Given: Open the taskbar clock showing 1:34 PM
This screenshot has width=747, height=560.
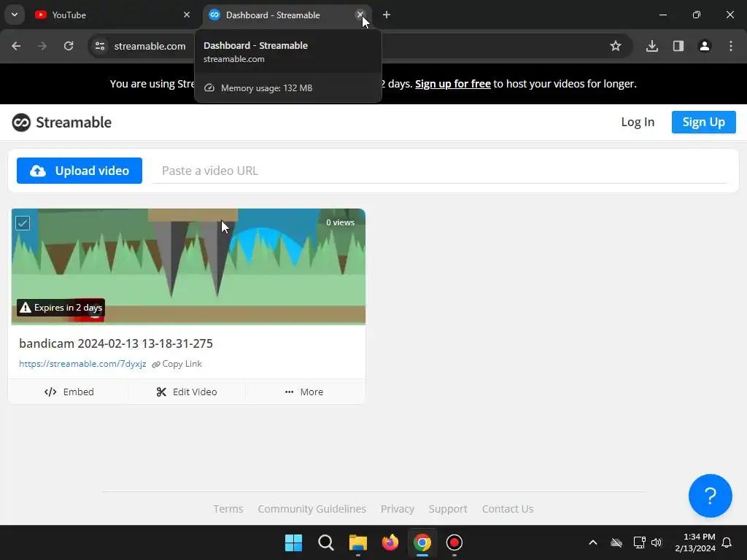Looking at the screenshot, I should click(x=694, y=542).
